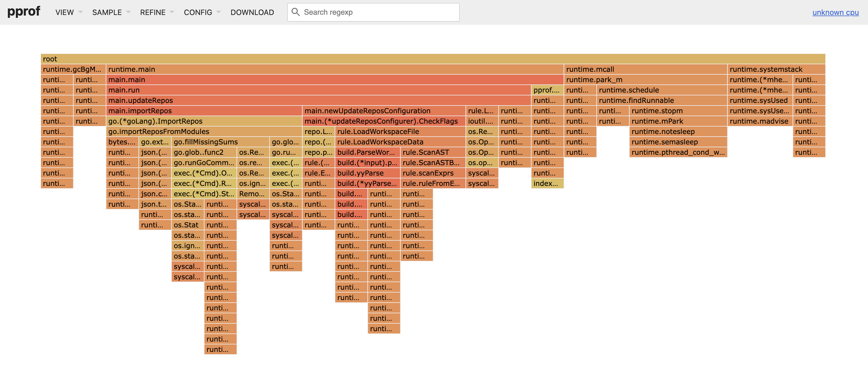Click the Search regexp input field

tap(377, 12)
